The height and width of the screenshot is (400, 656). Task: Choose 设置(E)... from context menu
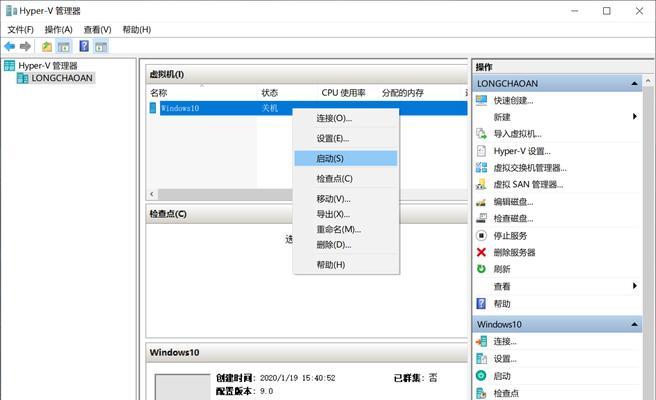(346, 138)
